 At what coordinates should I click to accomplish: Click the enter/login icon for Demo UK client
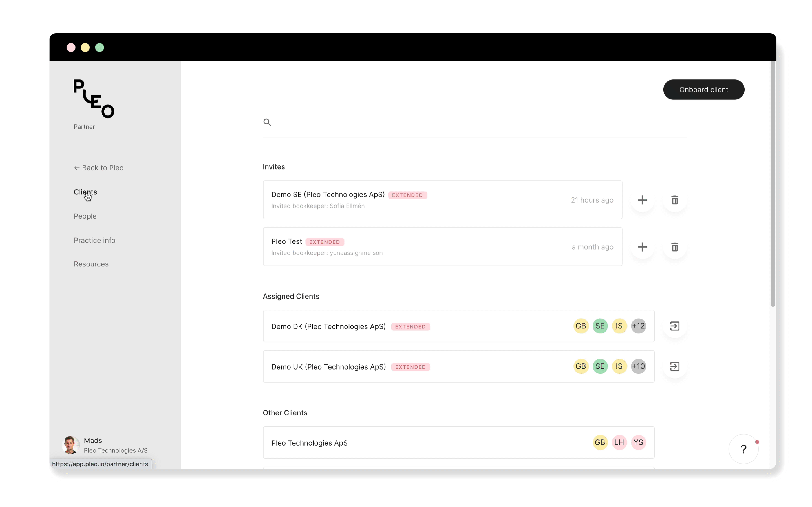675,366
